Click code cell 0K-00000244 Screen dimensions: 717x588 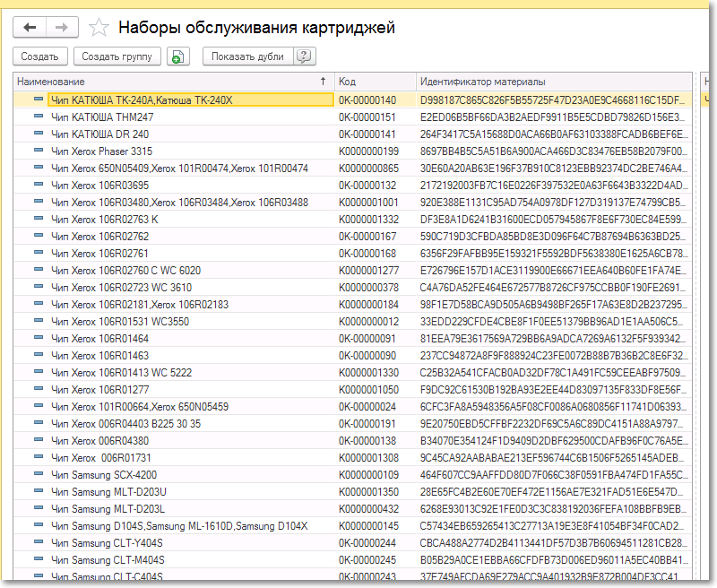click(x=367, y=542)
